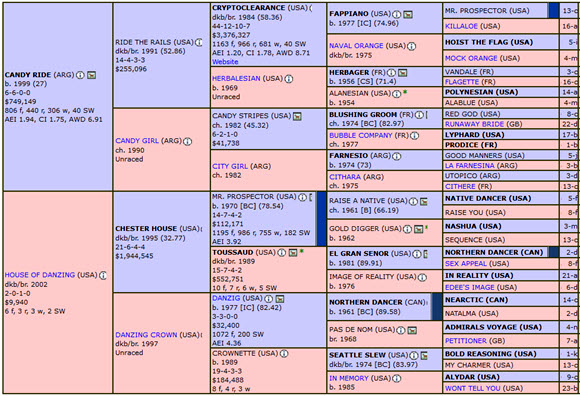580x396 pixels.
Task: View photo icon beside PAS DE NOM
Action: point(412,330)
